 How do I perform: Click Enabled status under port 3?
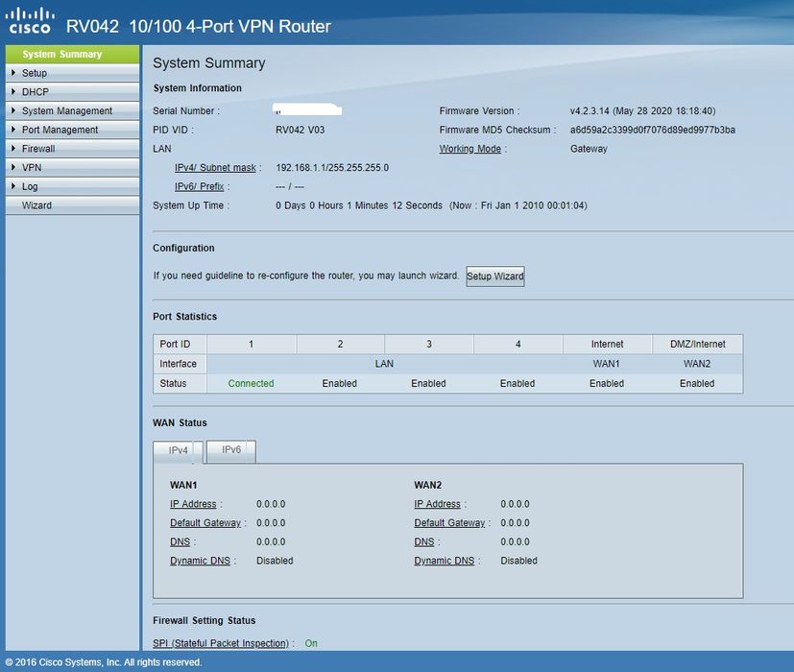(x=428, y=383)
